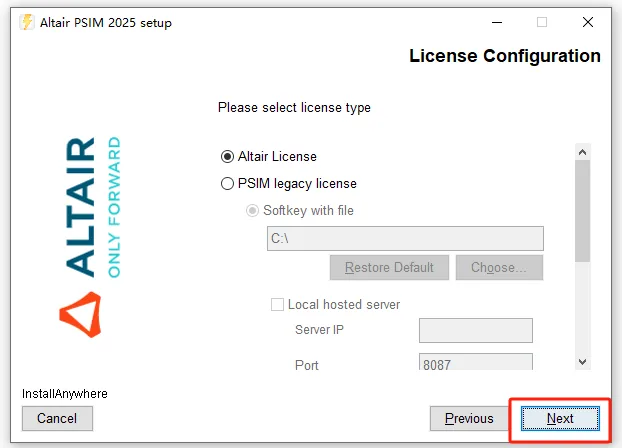Image resolution: width=622 pixels, height=448 pixels.
Task: Choose Softkey with file radio option
Action: point(252,210)
